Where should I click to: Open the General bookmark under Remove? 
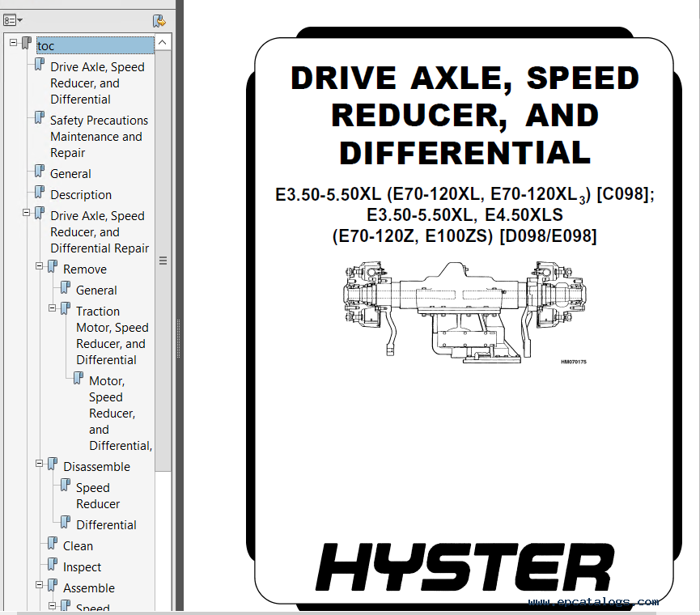pos(96,290)
